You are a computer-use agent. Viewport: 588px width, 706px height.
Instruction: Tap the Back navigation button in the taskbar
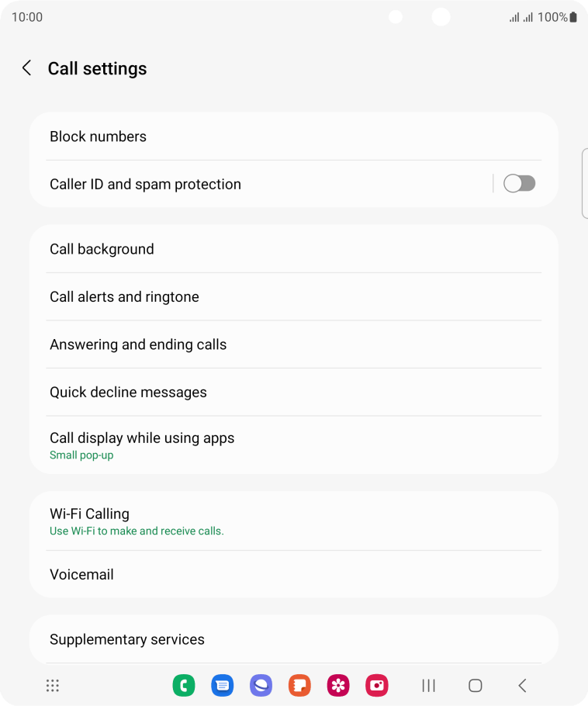click(522, 685)
